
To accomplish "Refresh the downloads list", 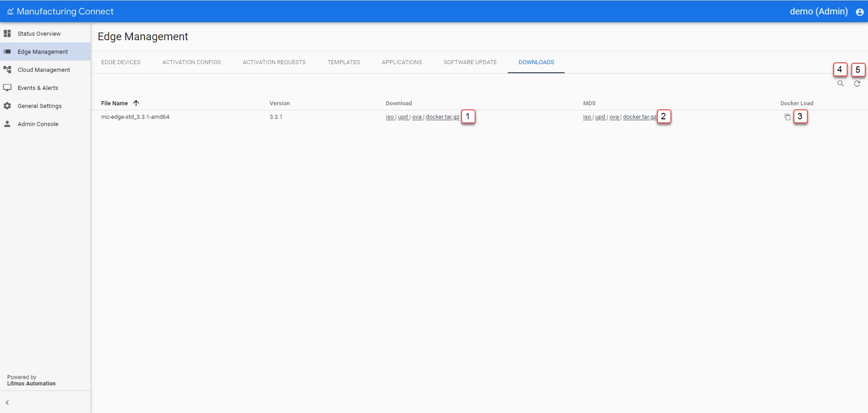I will point(857,84).
